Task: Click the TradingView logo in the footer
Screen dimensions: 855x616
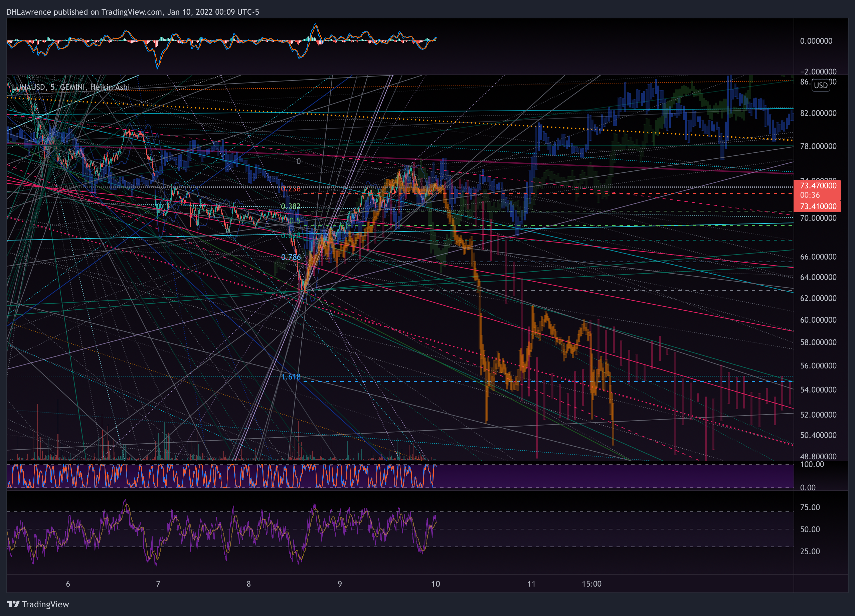Action: coord(38,604)
